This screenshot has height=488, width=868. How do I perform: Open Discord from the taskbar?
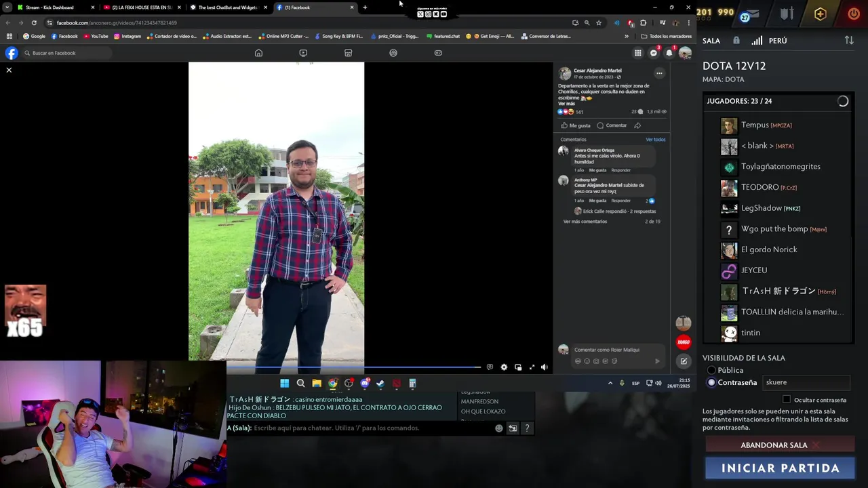(x=365, y=384)
